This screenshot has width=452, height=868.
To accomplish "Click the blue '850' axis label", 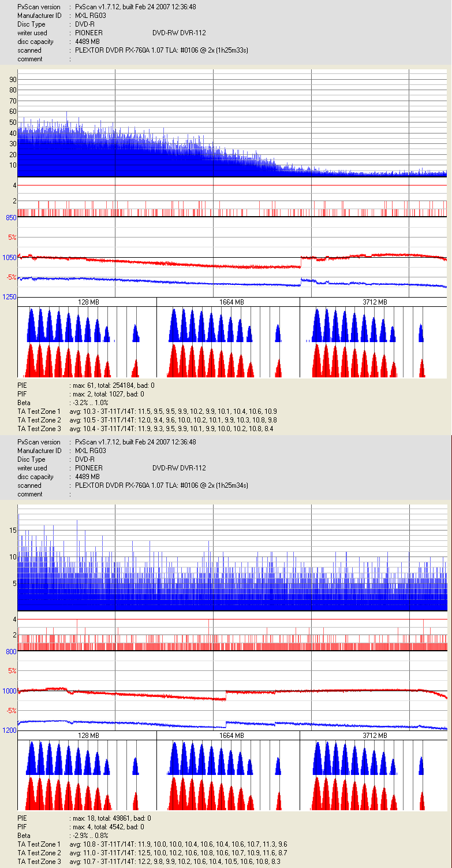I will pyautogui.click(x=10, y=217).
